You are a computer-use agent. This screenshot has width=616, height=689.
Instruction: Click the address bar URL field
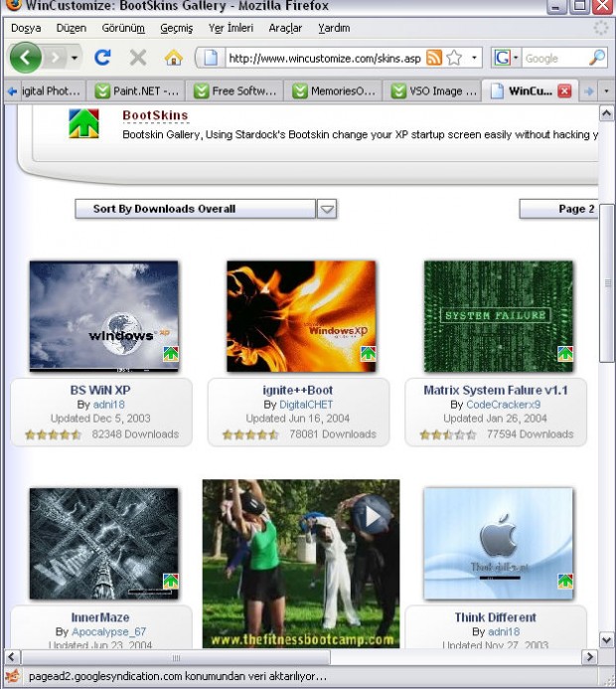click(x=325, y=58)
